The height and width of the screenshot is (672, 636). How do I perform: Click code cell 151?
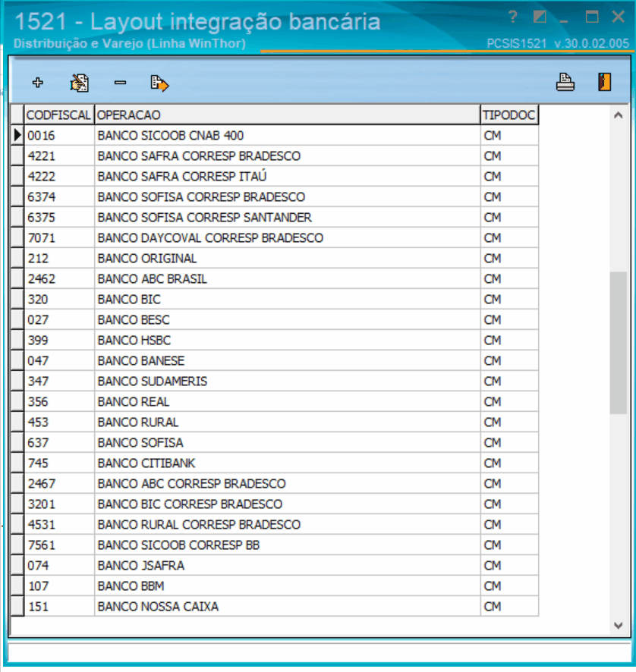tap(59, 607)
